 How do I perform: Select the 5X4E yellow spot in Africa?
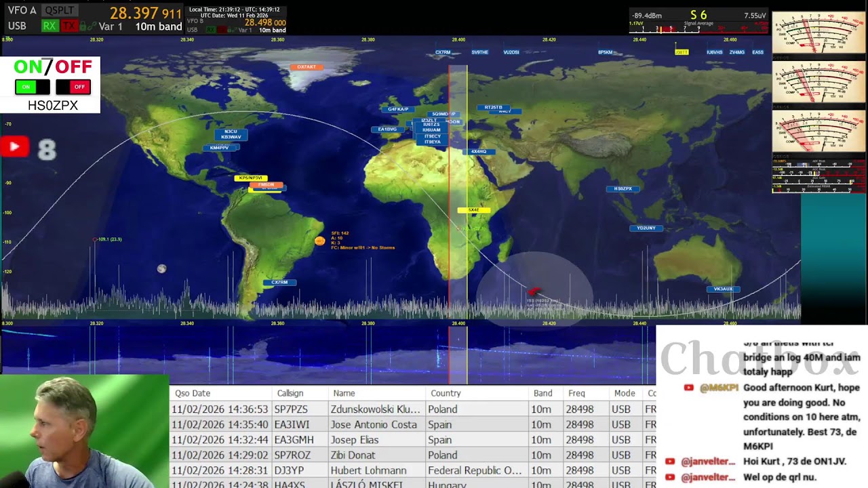[473, 210]
